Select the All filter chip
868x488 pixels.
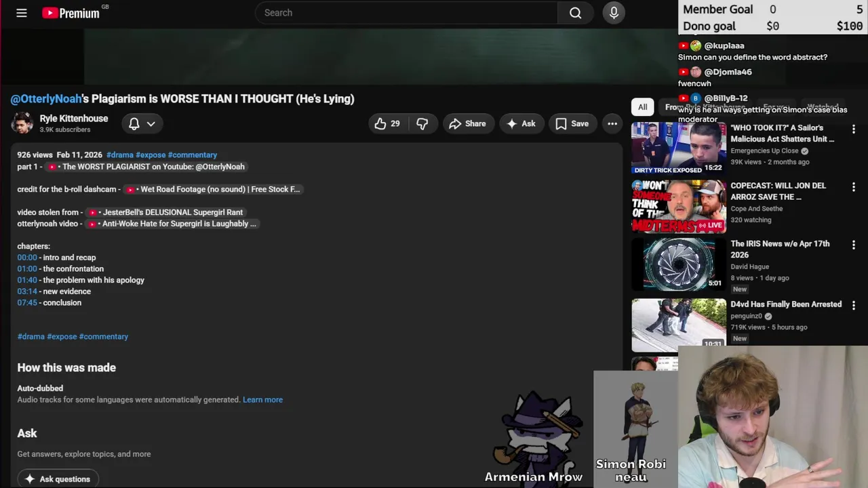[642, 107]
